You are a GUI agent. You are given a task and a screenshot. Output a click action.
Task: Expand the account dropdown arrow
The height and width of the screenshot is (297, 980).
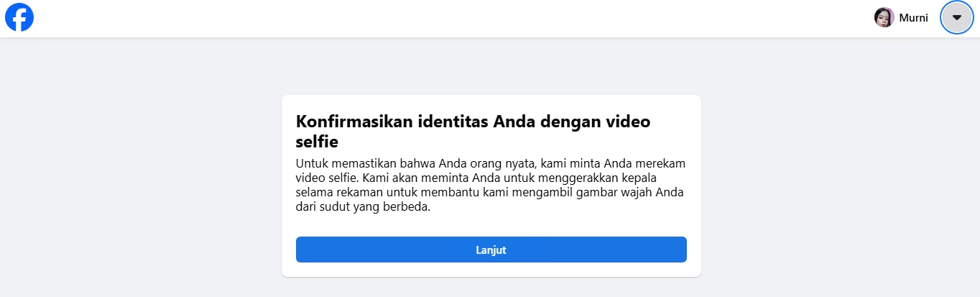pyautogui.click(x=956, y=17)
